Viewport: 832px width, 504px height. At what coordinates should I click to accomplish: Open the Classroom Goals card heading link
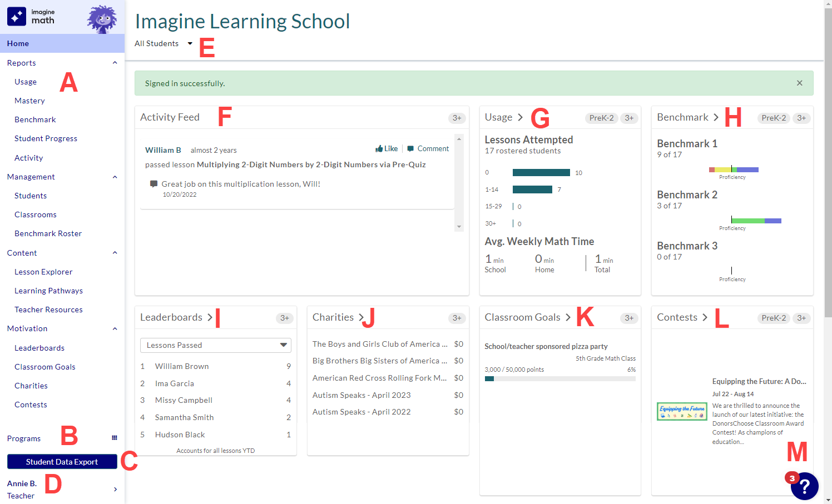click(528, 317)
